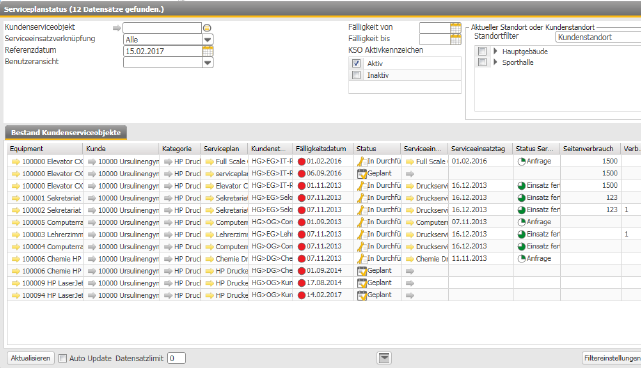Viewport: 641px width, 368px height.
Task: Open equipment link arrow for 100003 Lehrerzimmer
Action: pyautogui.click(x=16, y=235)
